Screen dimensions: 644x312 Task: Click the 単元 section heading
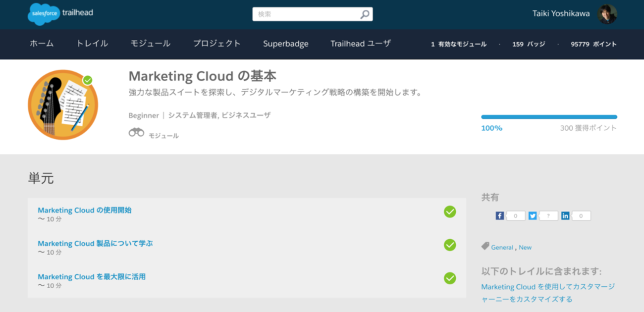pos(41,178)
